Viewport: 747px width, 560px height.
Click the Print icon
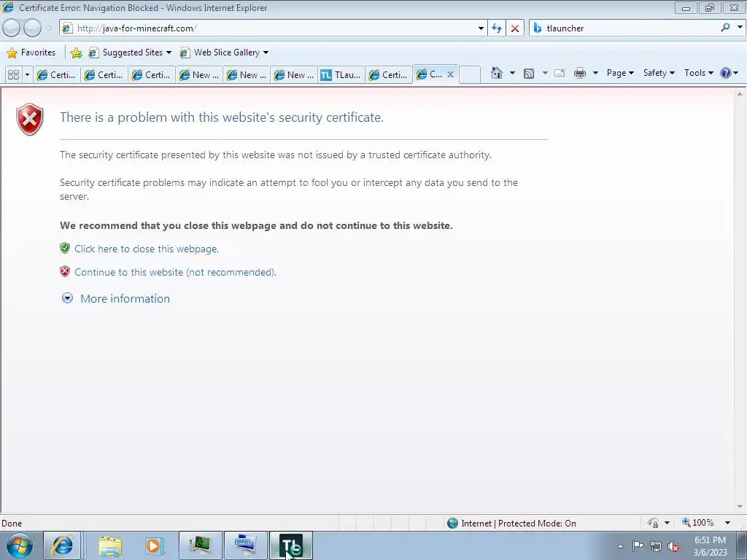pyautogui.click(x=580, y=73)
